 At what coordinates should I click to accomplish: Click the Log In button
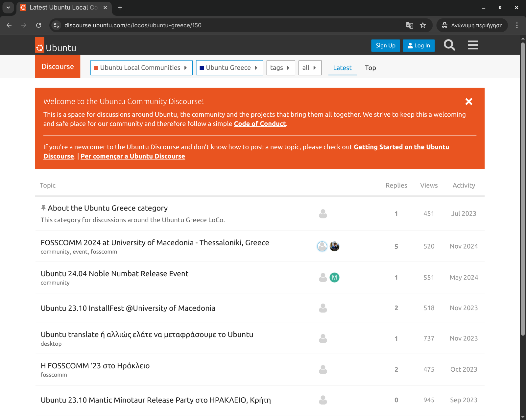pos(419,46)
